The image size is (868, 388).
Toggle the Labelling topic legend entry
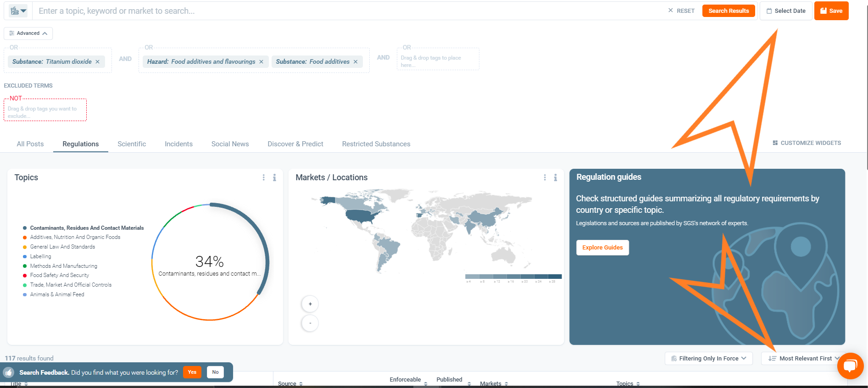point(40,256)
